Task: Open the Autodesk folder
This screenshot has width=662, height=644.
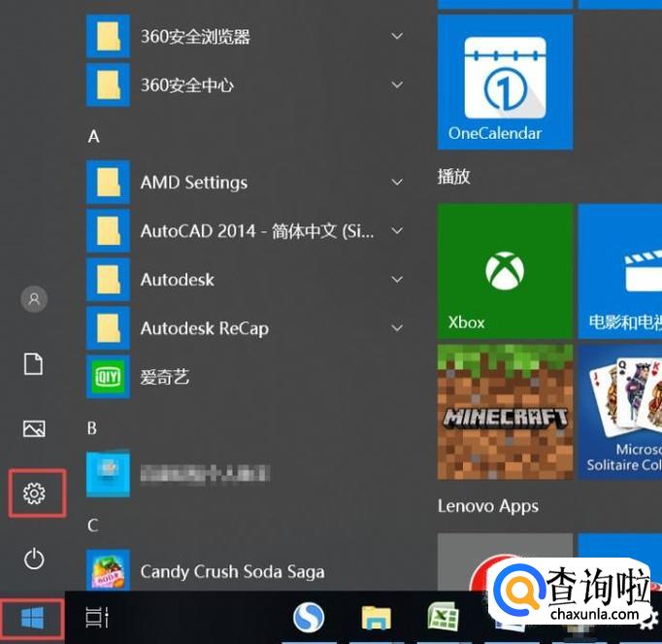Action: (x=247, y=280)
